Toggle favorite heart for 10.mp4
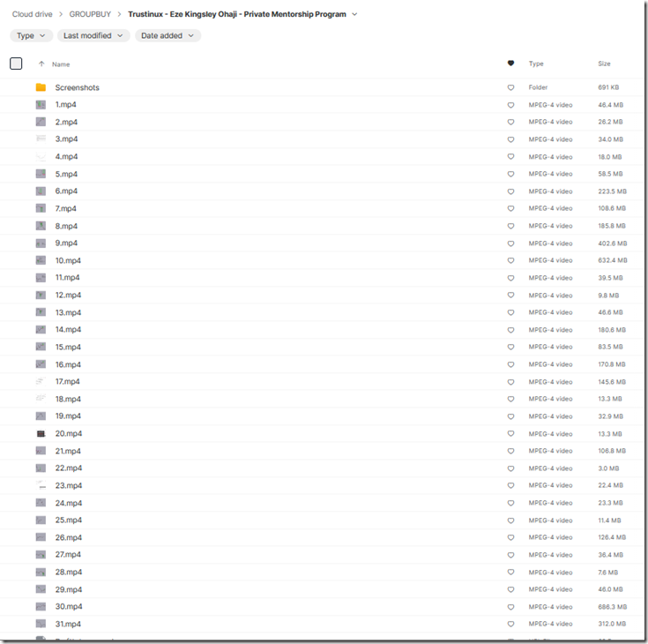The width and height of the screenshot is (648, 644). click(x=510, y=260)
